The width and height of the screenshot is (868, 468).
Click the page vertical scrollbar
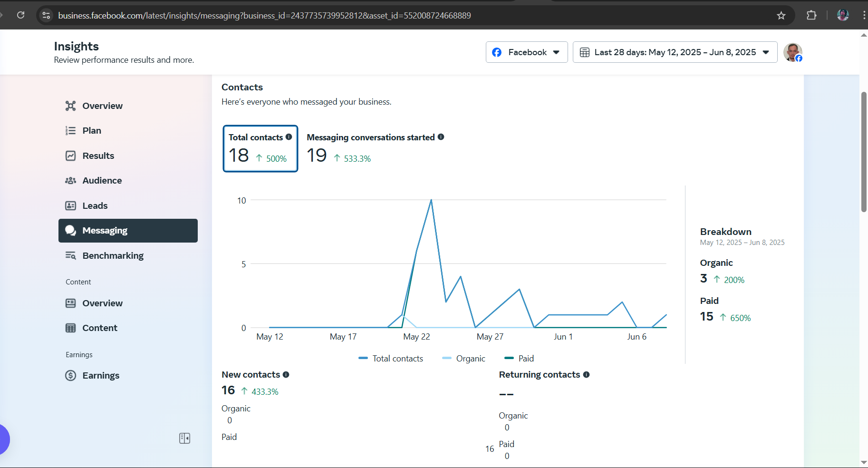(x=864, y=152)
